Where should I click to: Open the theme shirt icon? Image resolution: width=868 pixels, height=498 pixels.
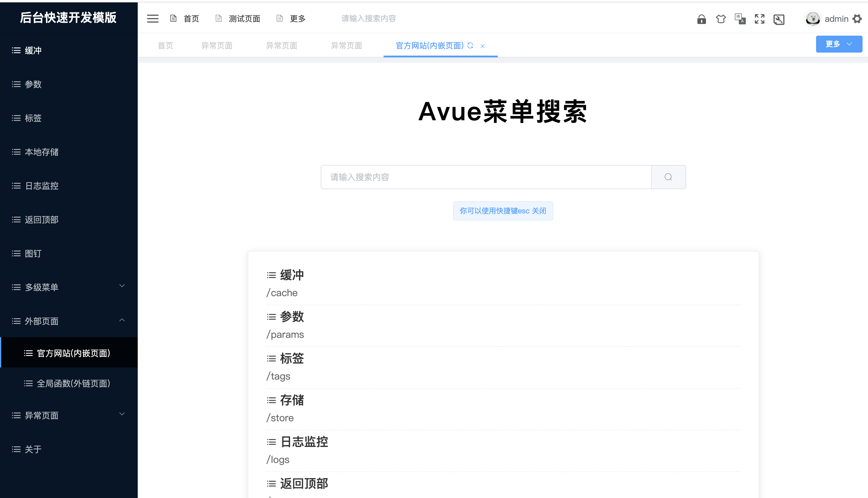click(x=721, y=19)
